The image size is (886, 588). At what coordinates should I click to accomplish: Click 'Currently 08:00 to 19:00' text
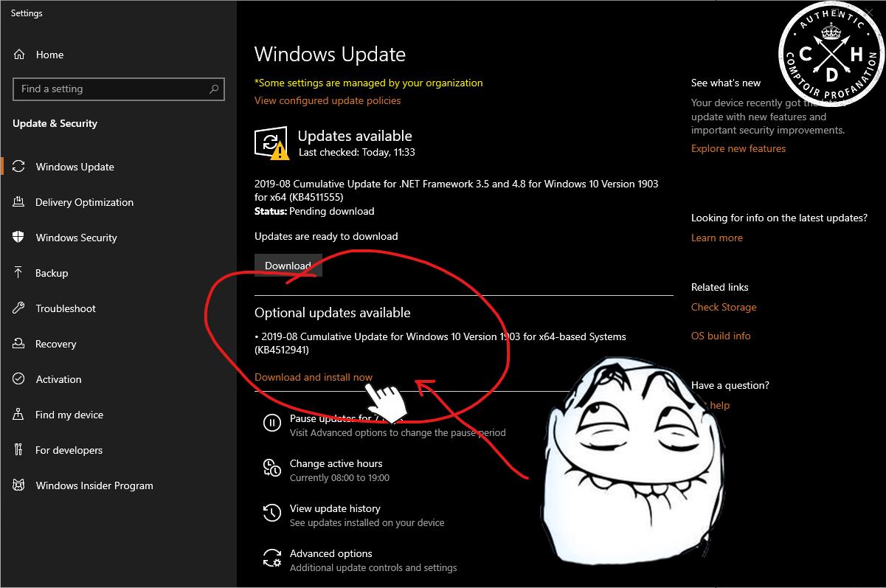(339, 477)
